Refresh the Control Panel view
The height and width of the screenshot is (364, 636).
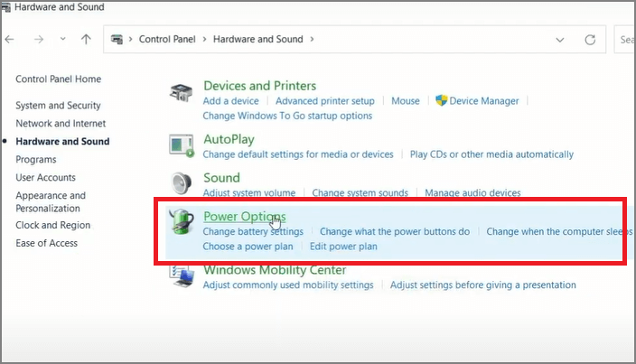click(590, 40)
